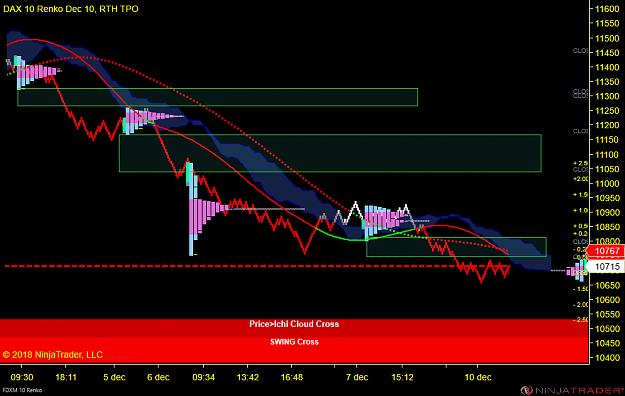Click the red 10767 price marker

click(607, 251)
